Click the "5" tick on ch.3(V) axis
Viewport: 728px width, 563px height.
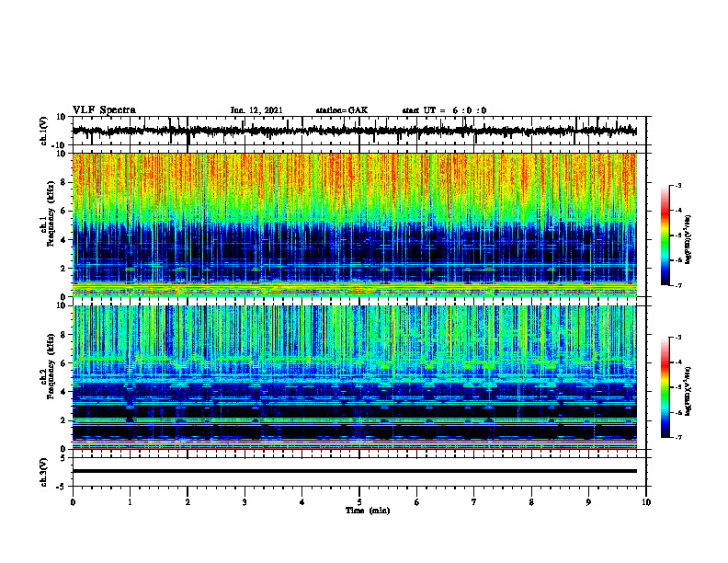(64, 458)
